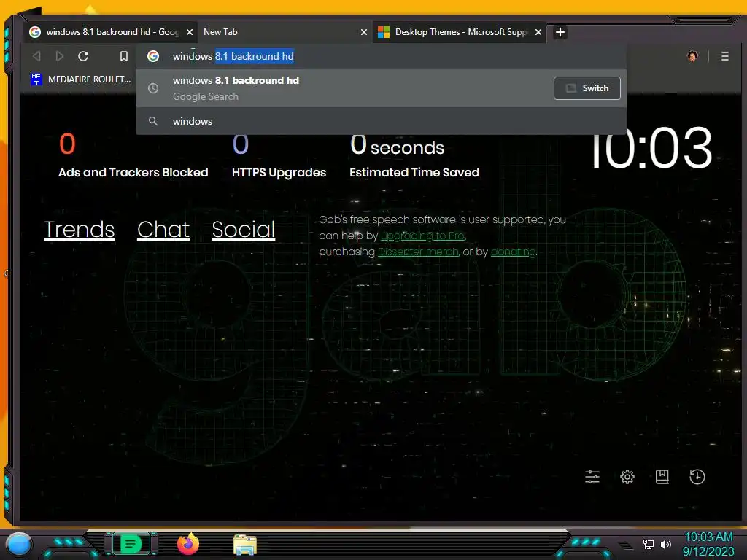Open the MEDIAFIRE ROULET bookmark
747x560 pixels.
pyautogui.click(x=80, y=79)
